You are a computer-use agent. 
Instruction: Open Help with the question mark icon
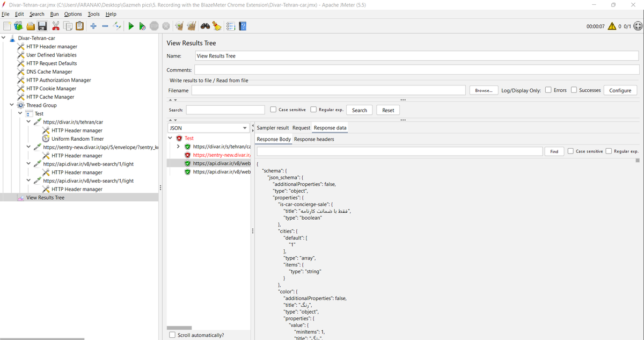point(242,26)
